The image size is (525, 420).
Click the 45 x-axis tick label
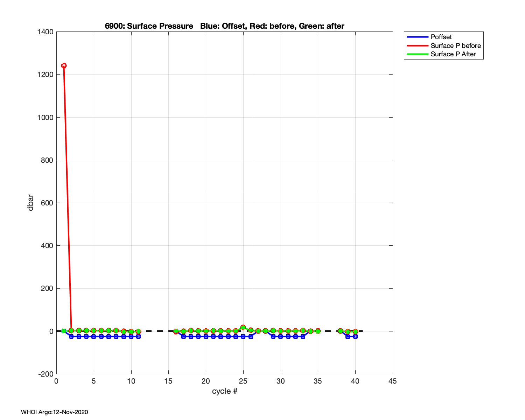pos(392,381)
